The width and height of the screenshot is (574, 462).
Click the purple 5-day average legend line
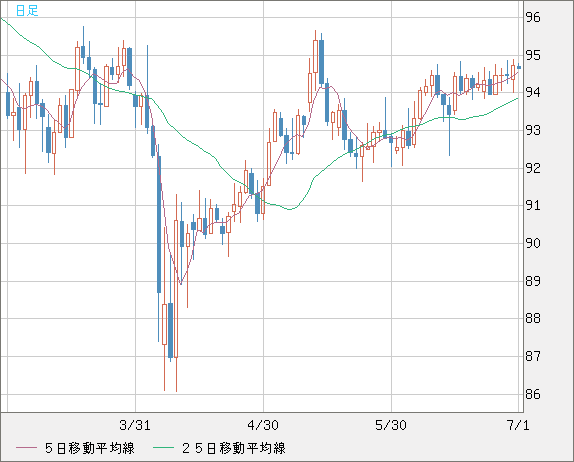click(x=26, y=448)
